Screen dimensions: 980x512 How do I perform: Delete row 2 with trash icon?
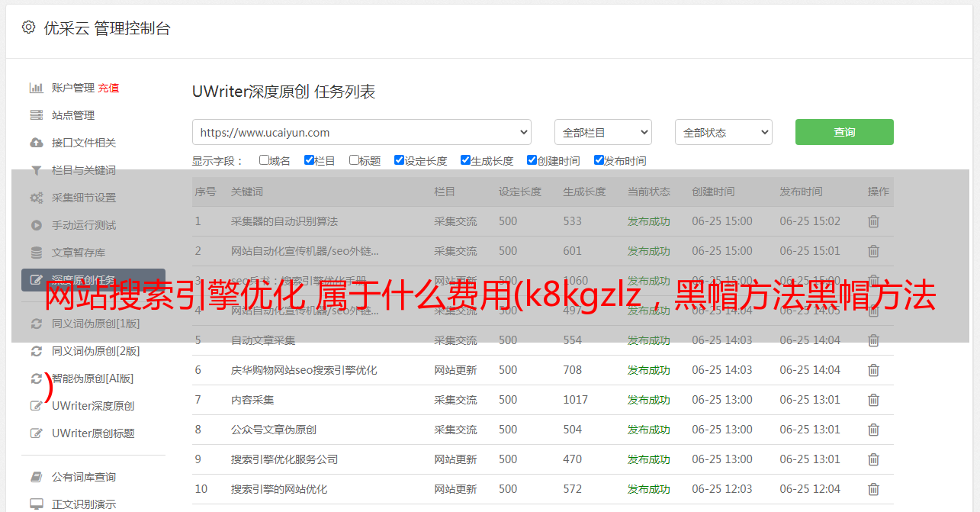[x=874, y=251]
